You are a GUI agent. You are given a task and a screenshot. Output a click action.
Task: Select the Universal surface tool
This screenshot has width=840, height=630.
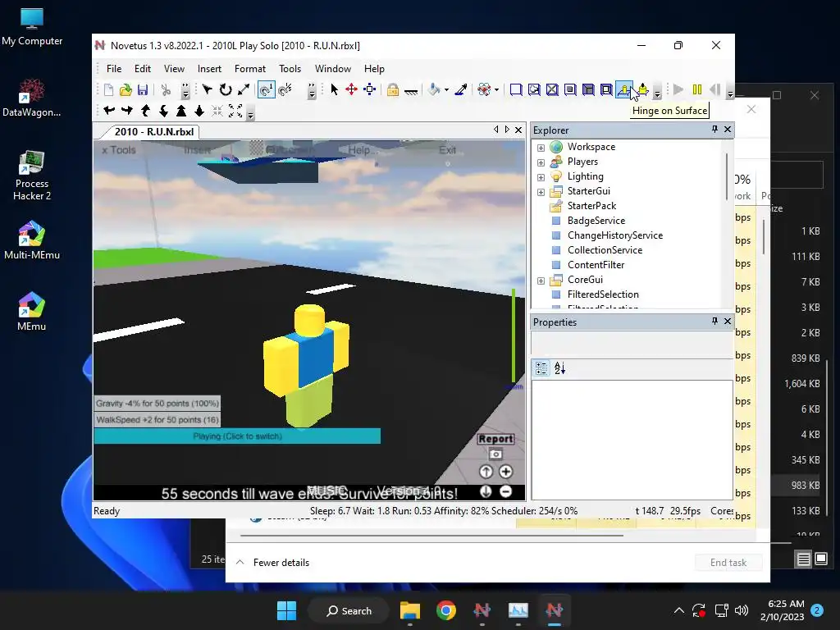coord(606,89)
